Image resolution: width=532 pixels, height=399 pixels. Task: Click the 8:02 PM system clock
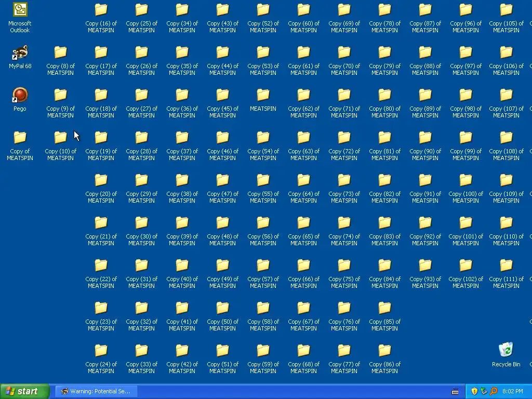tap(513, 391)
